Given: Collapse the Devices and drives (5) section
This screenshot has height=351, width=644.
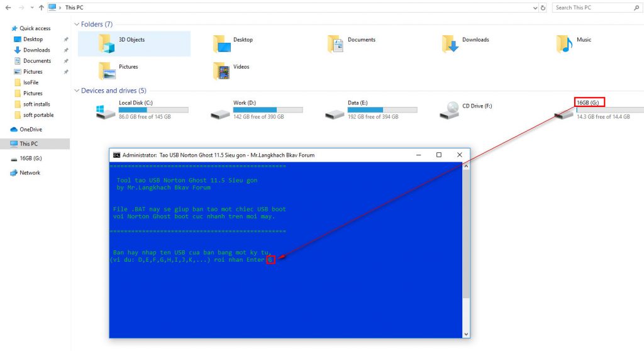Looking at the screenshot, I should (77, 91).
